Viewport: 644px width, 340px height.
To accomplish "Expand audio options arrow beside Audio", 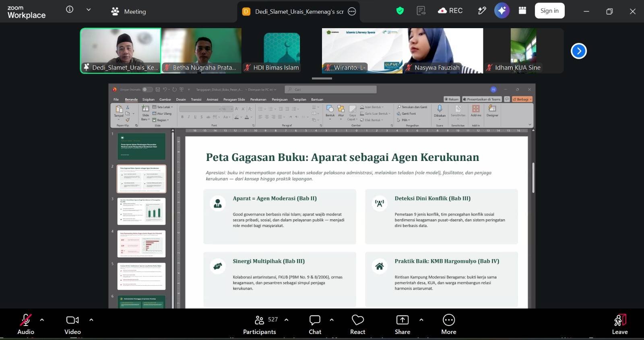I will pos(42,320).
